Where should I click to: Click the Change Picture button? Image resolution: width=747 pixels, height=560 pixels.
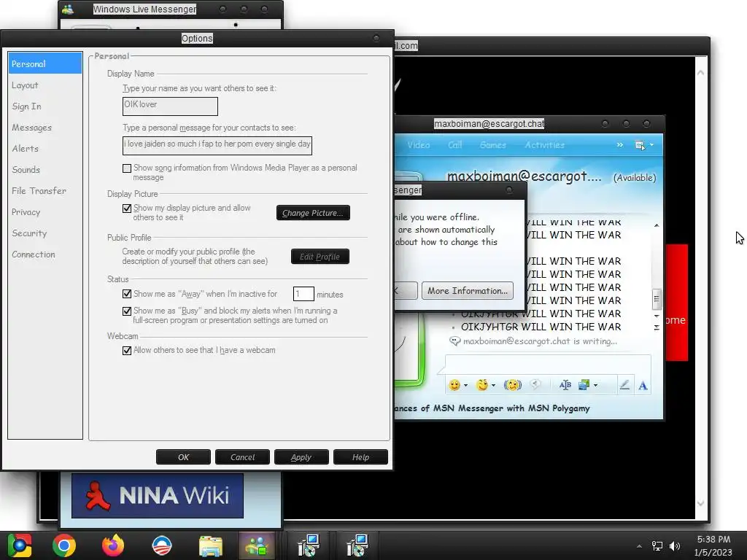click(313, 213)
